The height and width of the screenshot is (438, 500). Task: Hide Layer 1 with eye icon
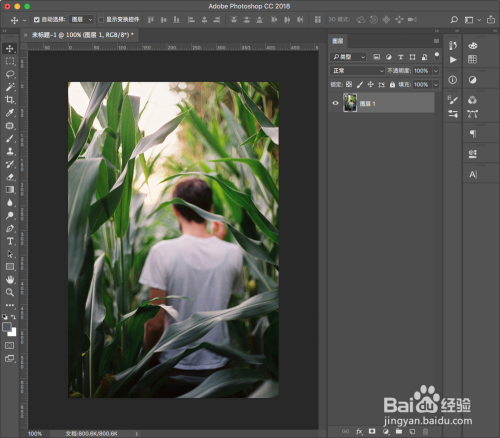pyautogui.click(x=335, y=103)
